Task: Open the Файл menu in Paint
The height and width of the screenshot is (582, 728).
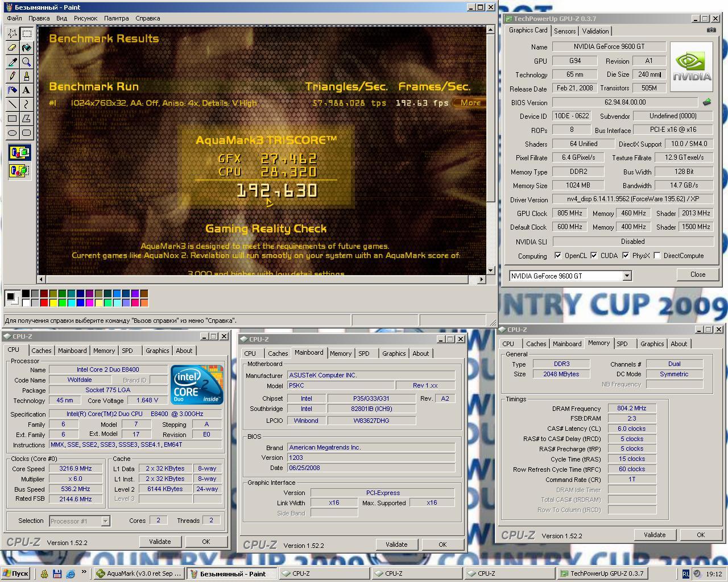Action: point(15,18)
